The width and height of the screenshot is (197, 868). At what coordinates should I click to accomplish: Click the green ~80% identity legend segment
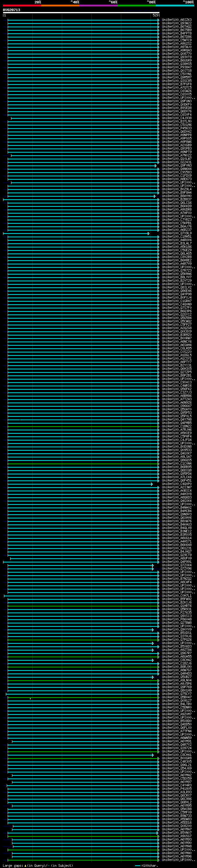(137, 6)
